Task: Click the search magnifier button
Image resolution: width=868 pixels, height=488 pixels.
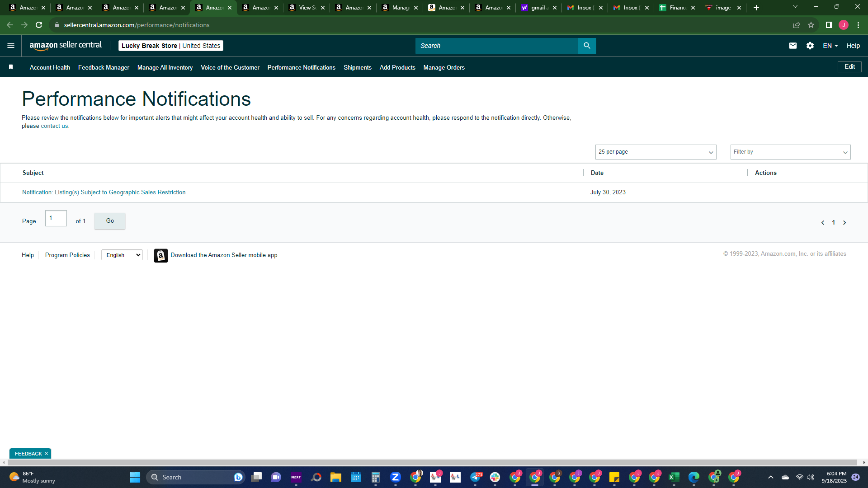Action: 587,46
